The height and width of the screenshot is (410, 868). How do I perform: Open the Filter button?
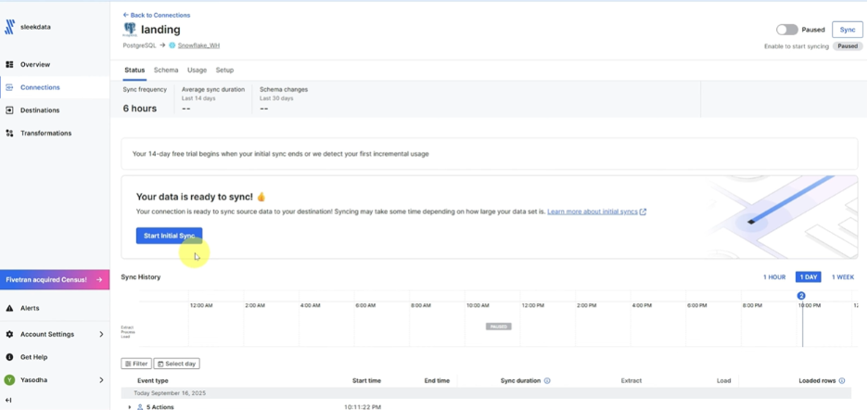pyautogui.click(x=136, y=364)
